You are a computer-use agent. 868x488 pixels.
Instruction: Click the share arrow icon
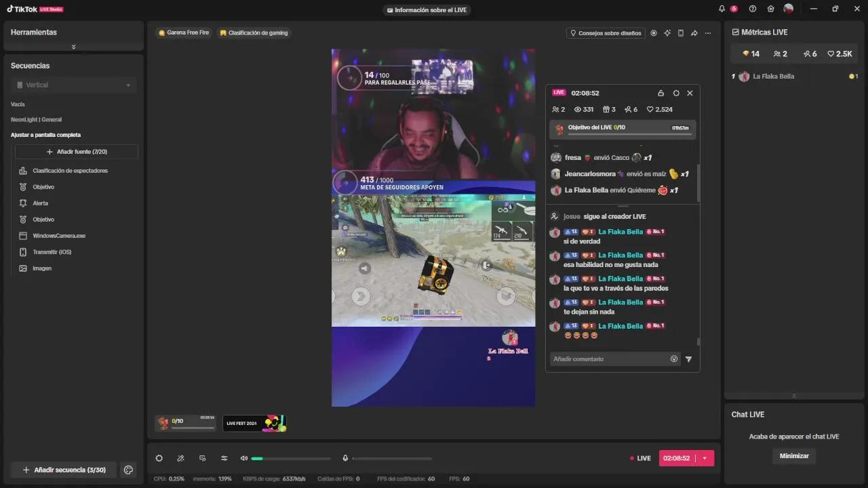click(694, 33)
